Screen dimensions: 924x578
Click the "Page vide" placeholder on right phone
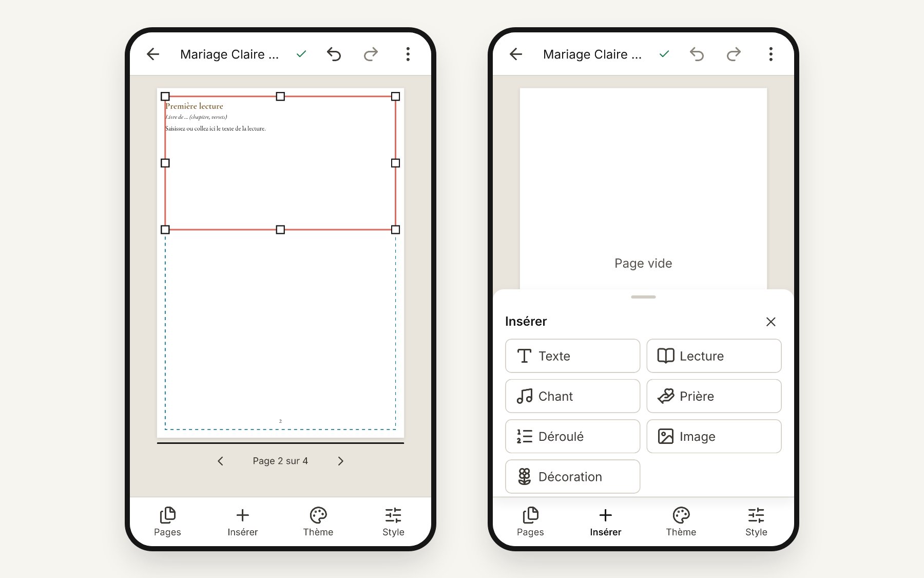(643, 263)
